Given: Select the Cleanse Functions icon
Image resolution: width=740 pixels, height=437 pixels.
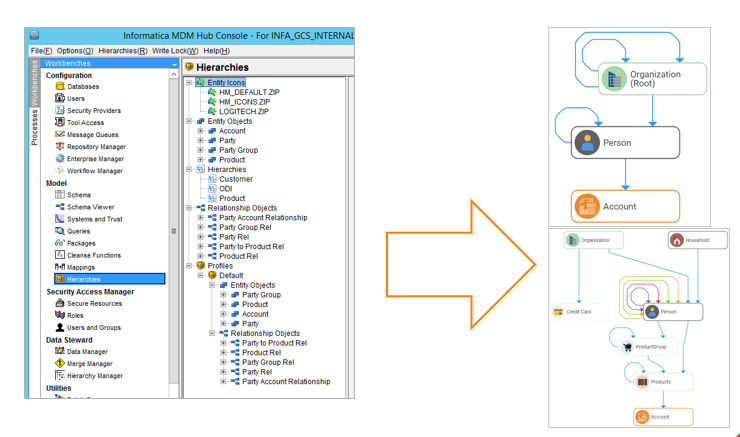Looking at the screenshot, I should pos(60,255).
